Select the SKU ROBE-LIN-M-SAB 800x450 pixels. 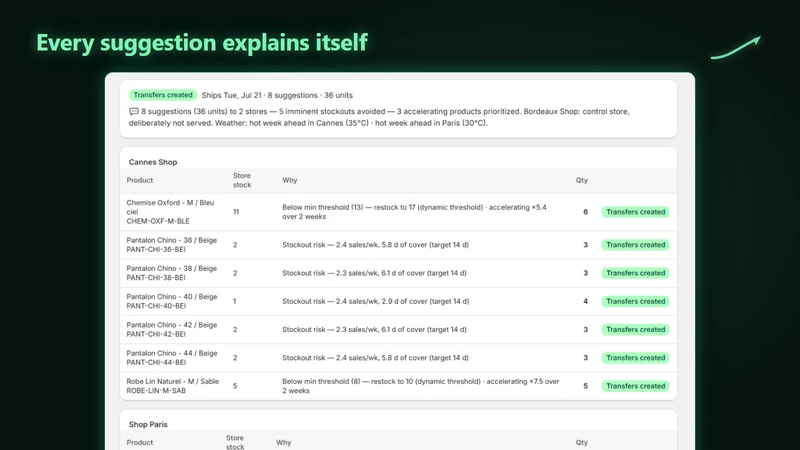pyautogui.click(x=156, y=390)
